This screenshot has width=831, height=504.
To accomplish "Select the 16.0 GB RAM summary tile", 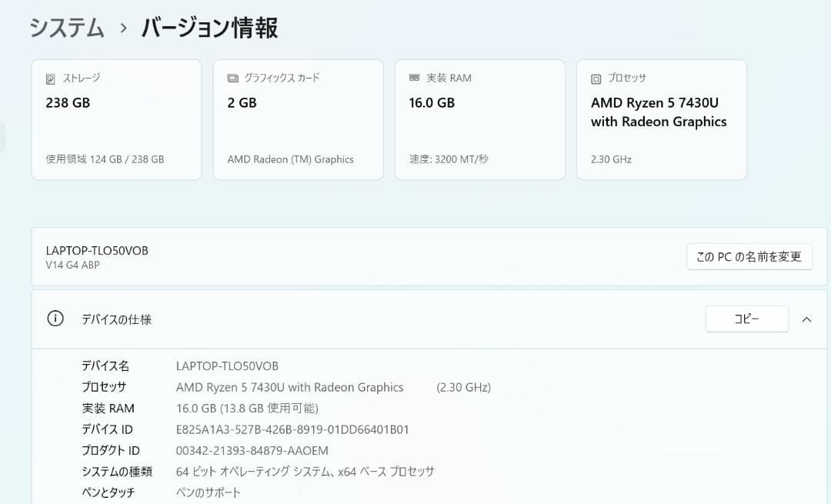I will pos(479,119).
